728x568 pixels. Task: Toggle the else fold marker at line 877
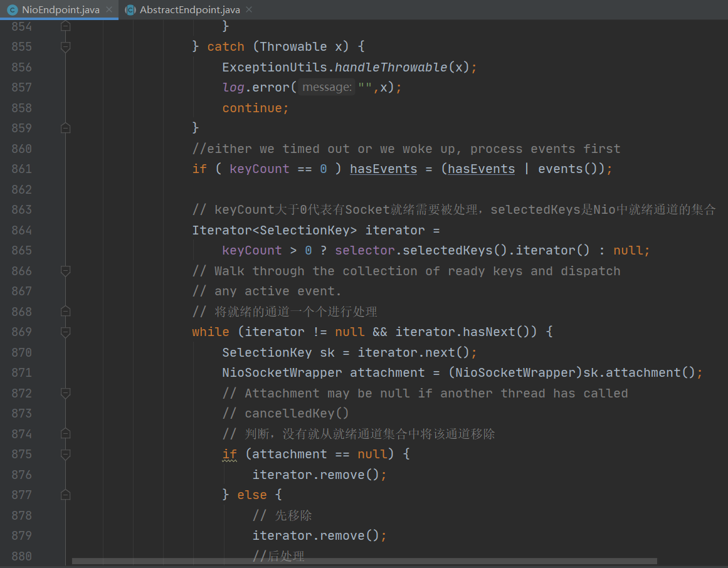[x=65, y=495]
